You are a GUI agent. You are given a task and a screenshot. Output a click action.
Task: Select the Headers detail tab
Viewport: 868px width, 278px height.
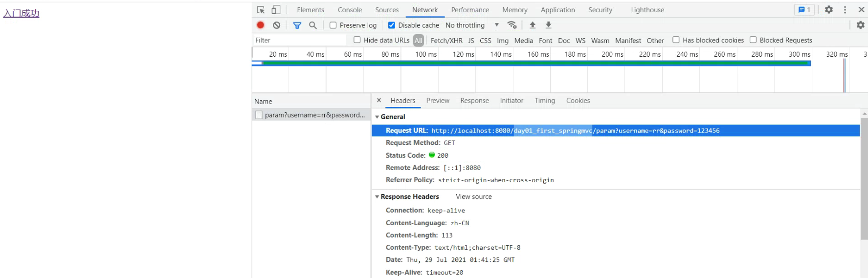point(403,101)
